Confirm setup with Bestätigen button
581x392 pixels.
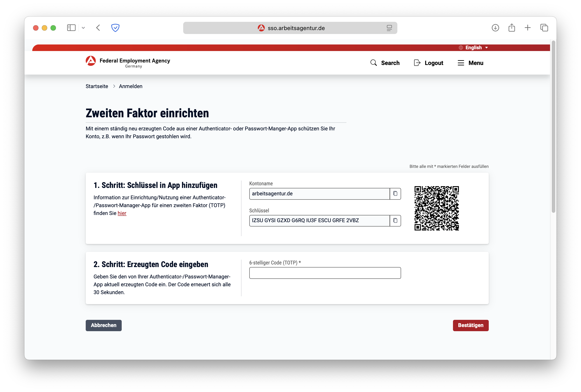pos(470,325)
